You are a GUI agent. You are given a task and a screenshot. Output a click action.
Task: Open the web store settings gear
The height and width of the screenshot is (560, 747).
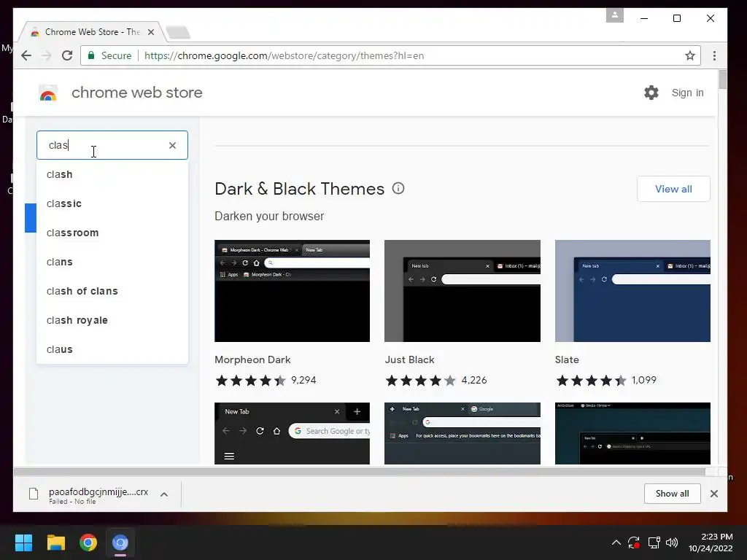pyautogui.click(x=651, y=93)
